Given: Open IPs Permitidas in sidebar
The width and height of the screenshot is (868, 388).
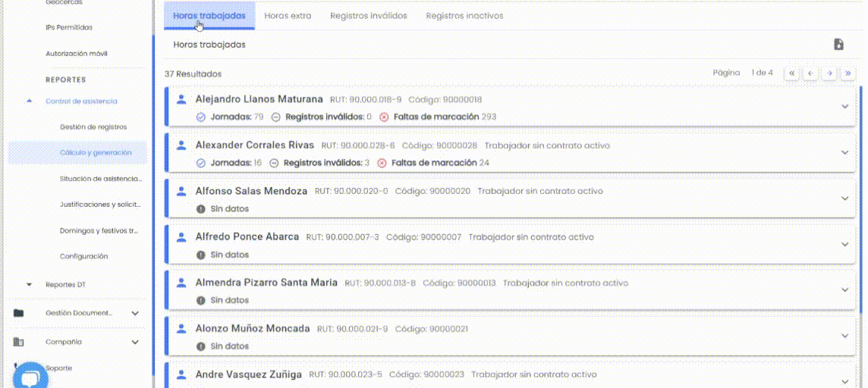Looking at the screenshot, I should [68, 27].
